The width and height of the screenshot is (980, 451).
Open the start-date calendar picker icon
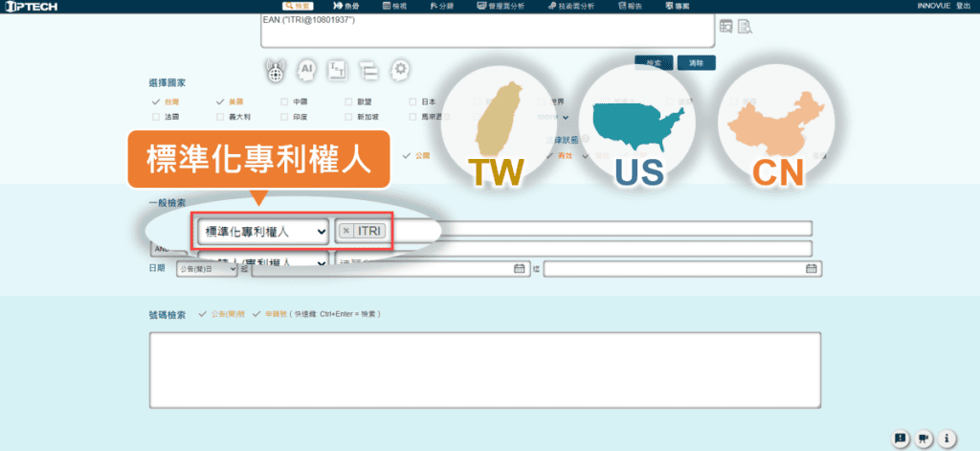pos(520,269)
